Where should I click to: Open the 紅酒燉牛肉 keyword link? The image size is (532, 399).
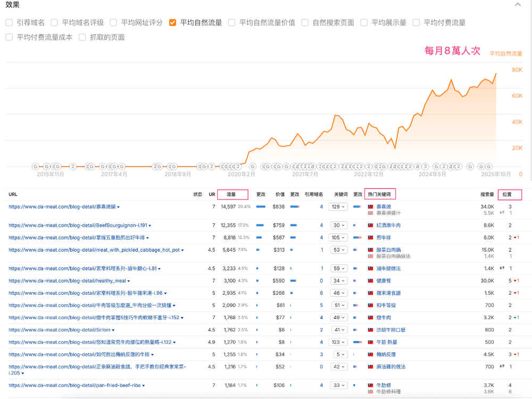pos(388,226)
